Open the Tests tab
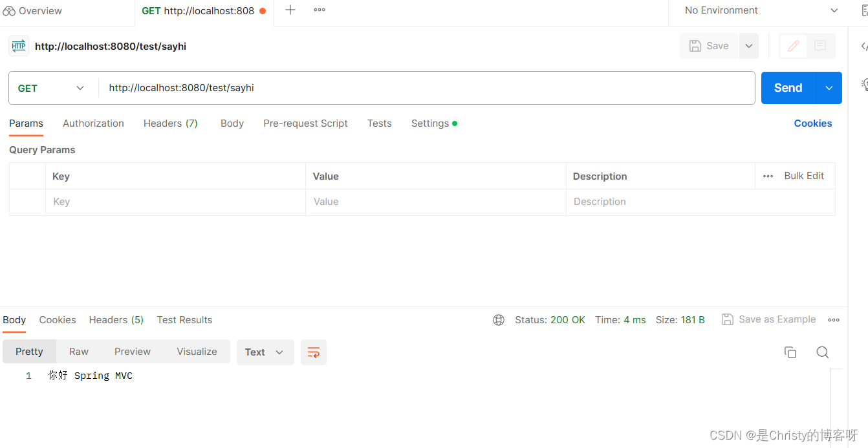Screen dimensions: 868x448 pyautogui.click(x=380, y=123)
